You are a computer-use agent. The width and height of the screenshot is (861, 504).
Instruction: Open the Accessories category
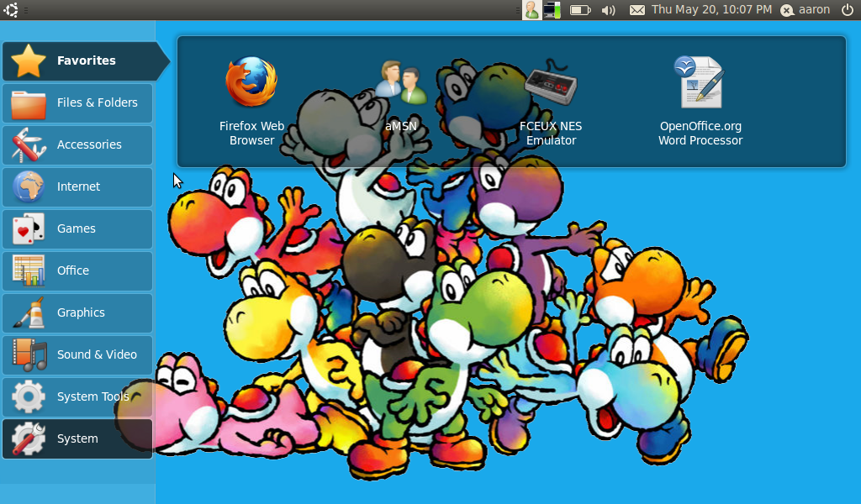pyautogui.click(x=77, y=144)
